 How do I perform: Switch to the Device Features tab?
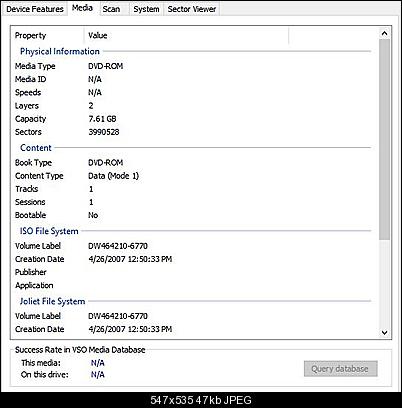pyautogui.click(x=35, y=9)
